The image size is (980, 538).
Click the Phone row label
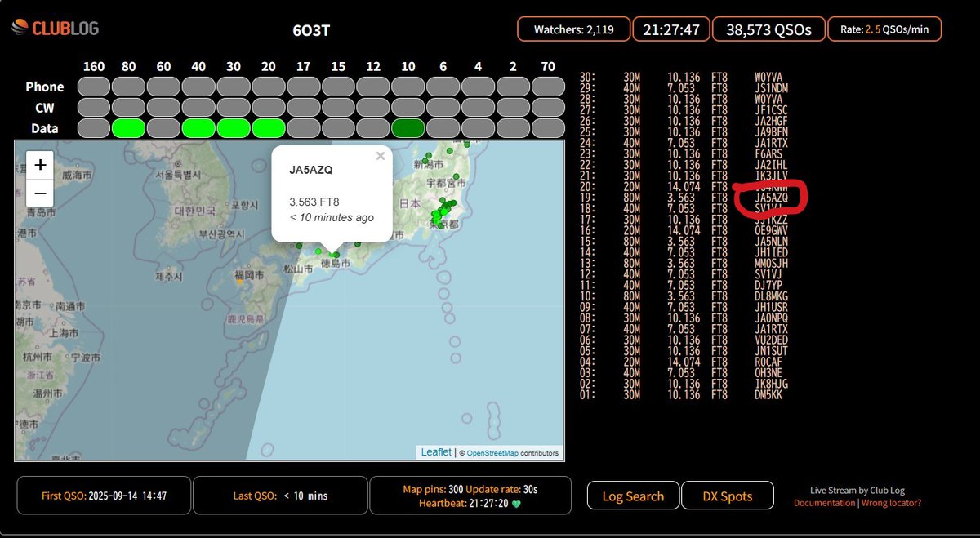click(44, 87)
